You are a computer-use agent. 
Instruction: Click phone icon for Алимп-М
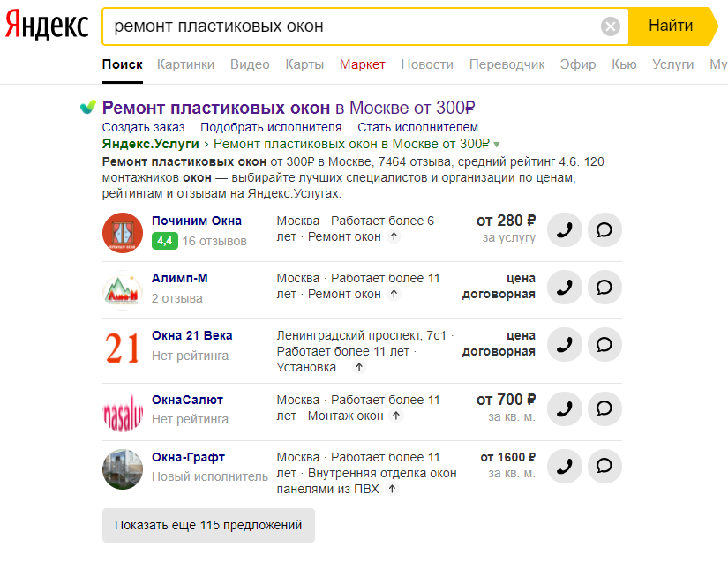[565, 287]
